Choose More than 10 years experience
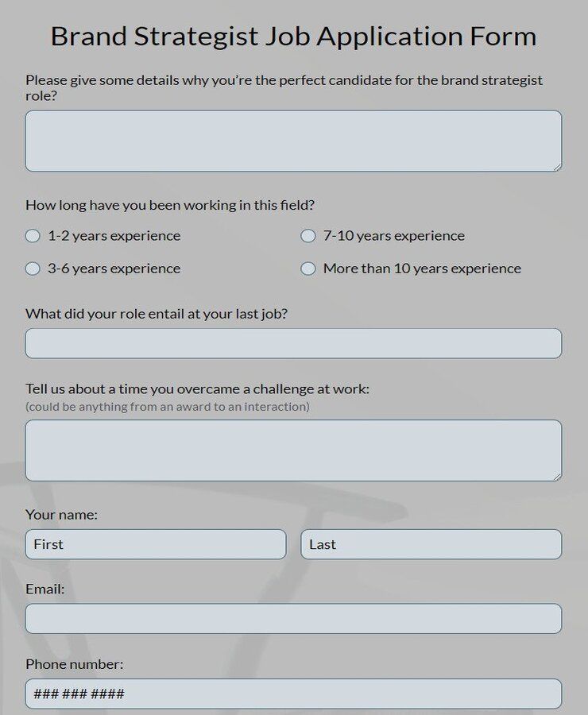The width and height of the screenshot is (588, 715). coord(308,269)
